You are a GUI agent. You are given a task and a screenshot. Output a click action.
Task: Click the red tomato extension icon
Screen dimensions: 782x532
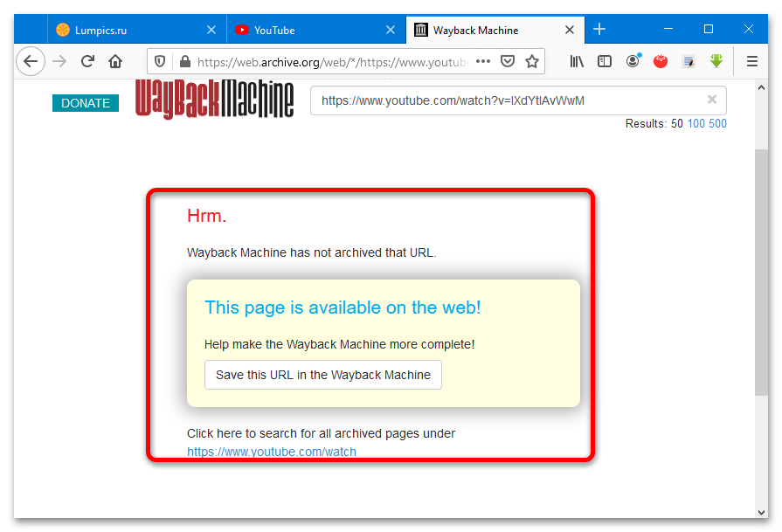(661, 61)
